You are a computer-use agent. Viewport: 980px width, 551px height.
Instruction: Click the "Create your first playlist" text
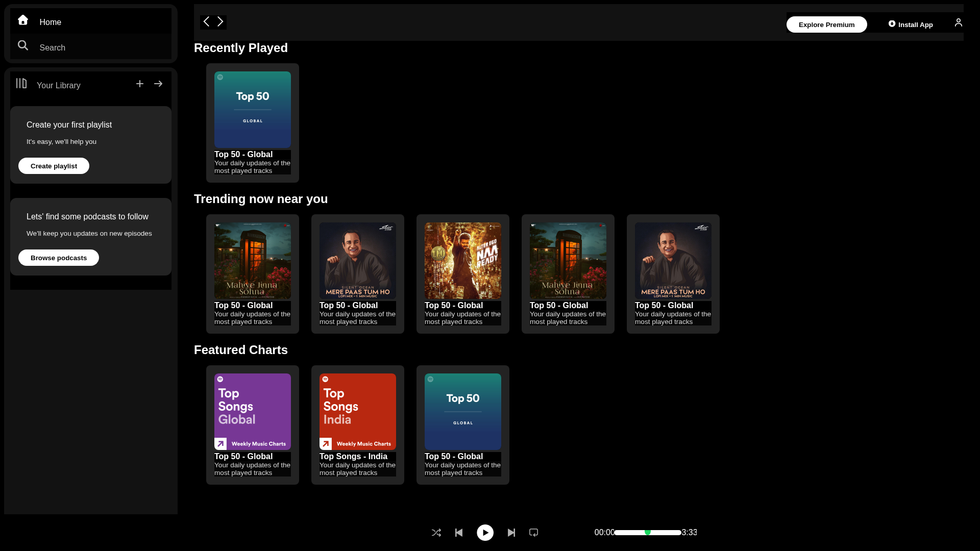(x=69, y=125)
